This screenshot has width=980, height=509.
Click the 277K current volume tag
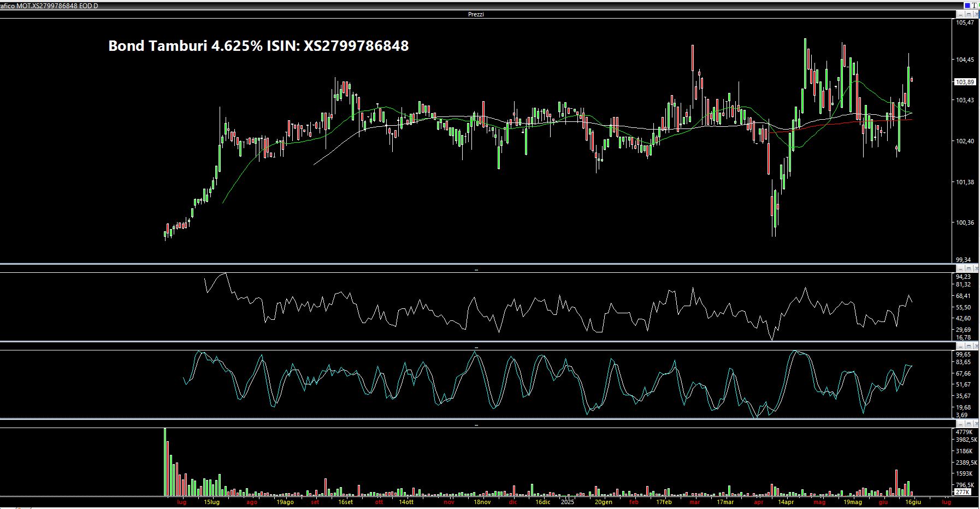[x=963, y=492]
